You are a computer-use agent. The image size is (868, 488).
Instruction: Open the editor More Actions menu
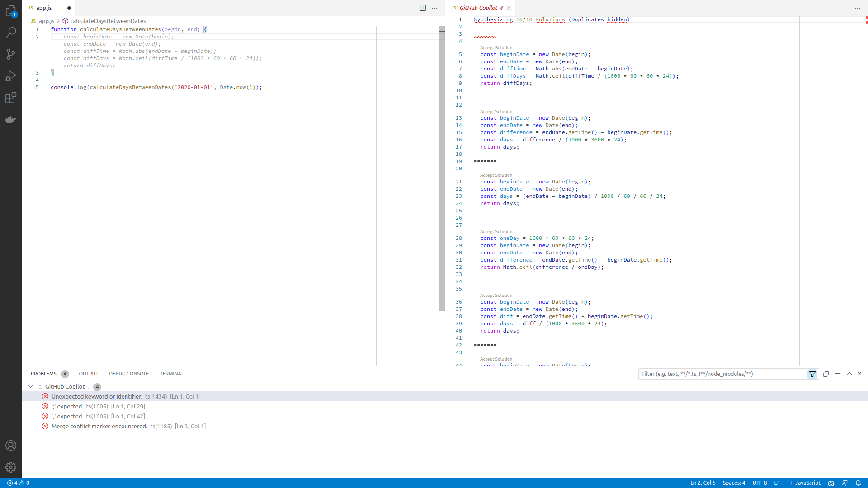[435, 8]
